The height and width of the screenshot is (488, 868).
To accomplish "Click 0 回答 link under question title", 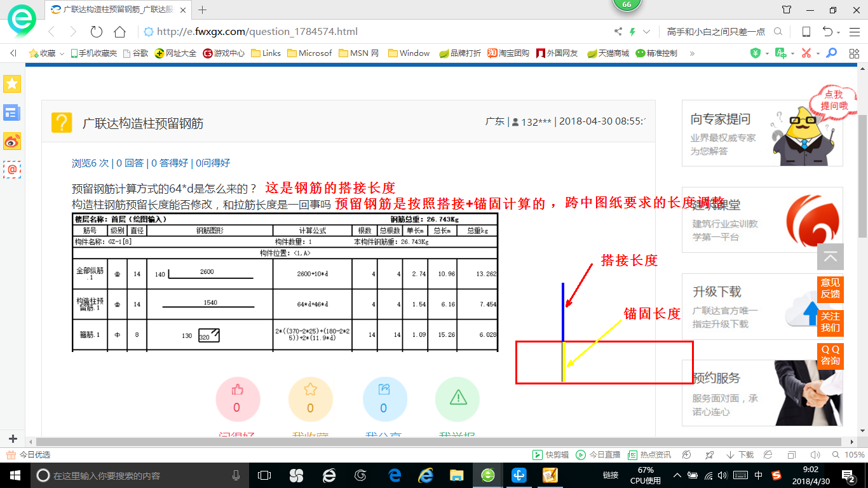I will point(130,163).
